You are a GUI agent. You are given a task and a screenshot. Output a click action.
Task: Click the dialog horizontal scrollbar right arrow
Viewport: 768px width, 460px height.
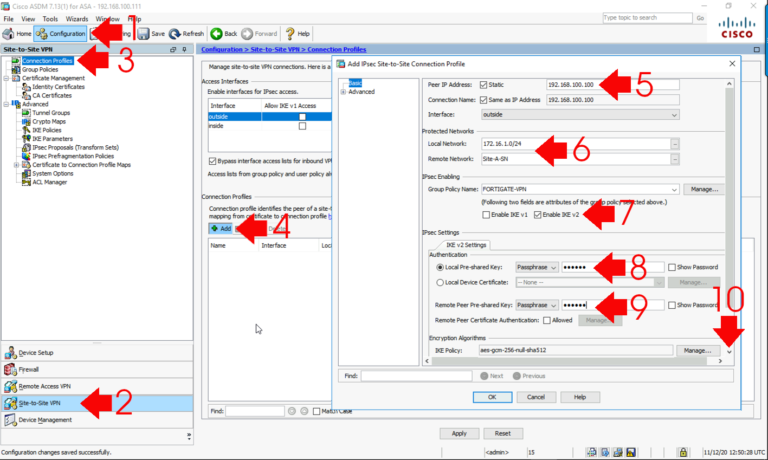pyautogui.click(x=720, y=361)
